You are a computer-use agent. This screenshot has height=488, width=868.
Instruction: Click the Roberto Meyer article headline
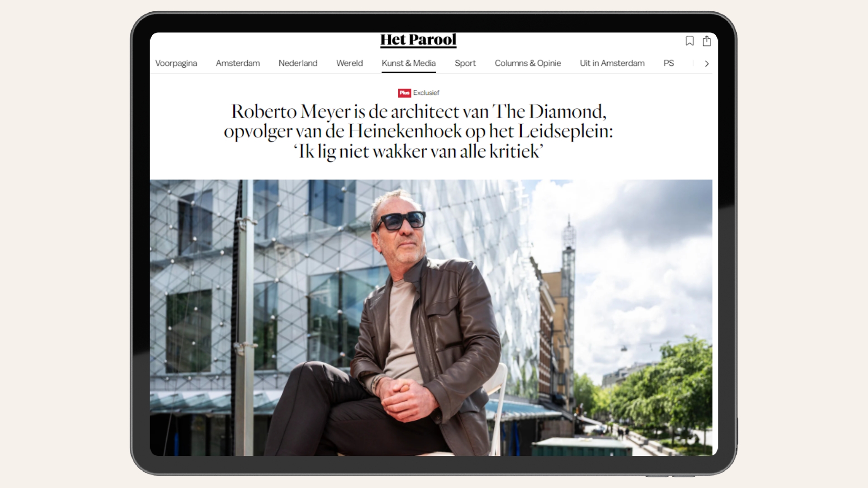(418, 131)
